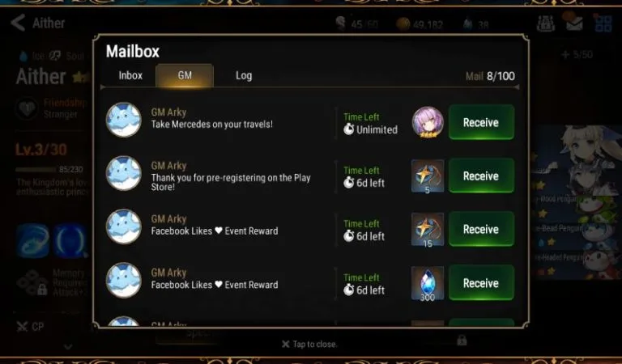This screenshot has width=622, height=364.
Task: Receive the Mercedes hero mail
Action: click(x=481, y=122)
